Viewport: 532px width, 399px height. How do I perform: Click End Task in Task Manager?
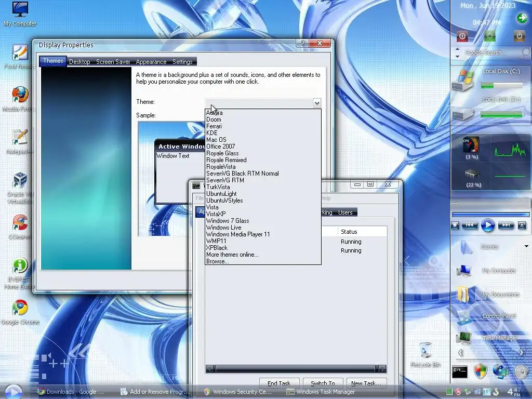[x=279, y=383]
